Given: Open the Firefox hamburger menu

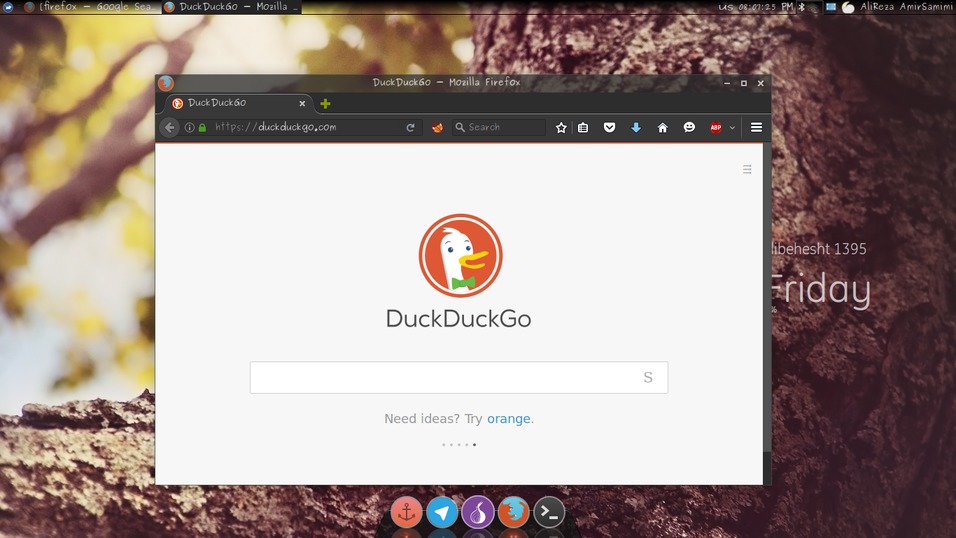Looking at the screenshot, I should 756,127.
